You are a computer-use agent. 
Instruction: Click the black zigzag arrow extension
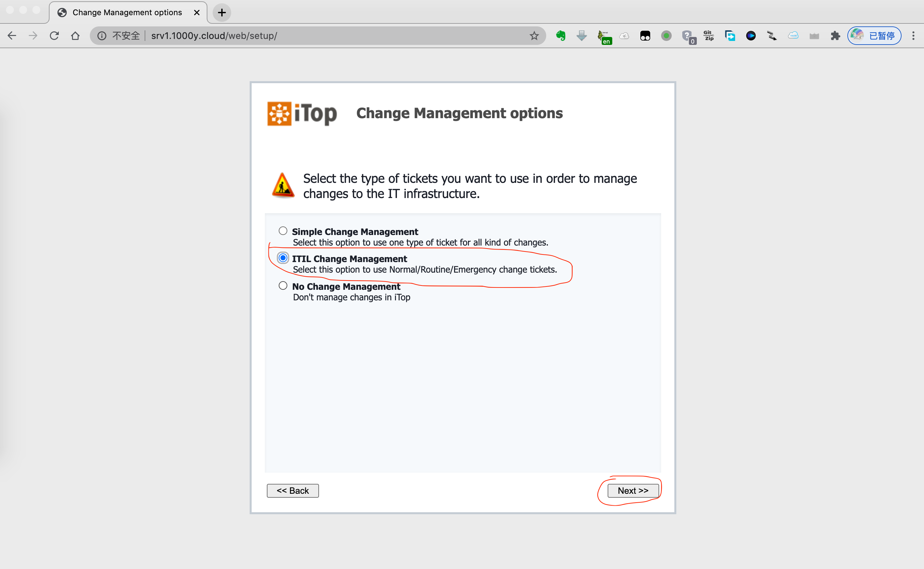coord(772,36)
